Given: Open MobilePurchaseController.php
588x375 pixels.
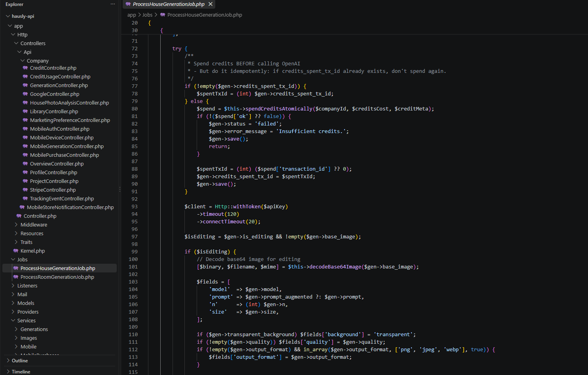Looking at the screenshot, I should point(64,155).
